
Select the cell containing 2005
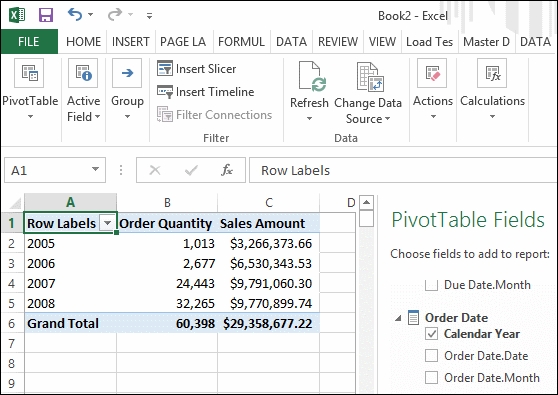click(70, 244)
